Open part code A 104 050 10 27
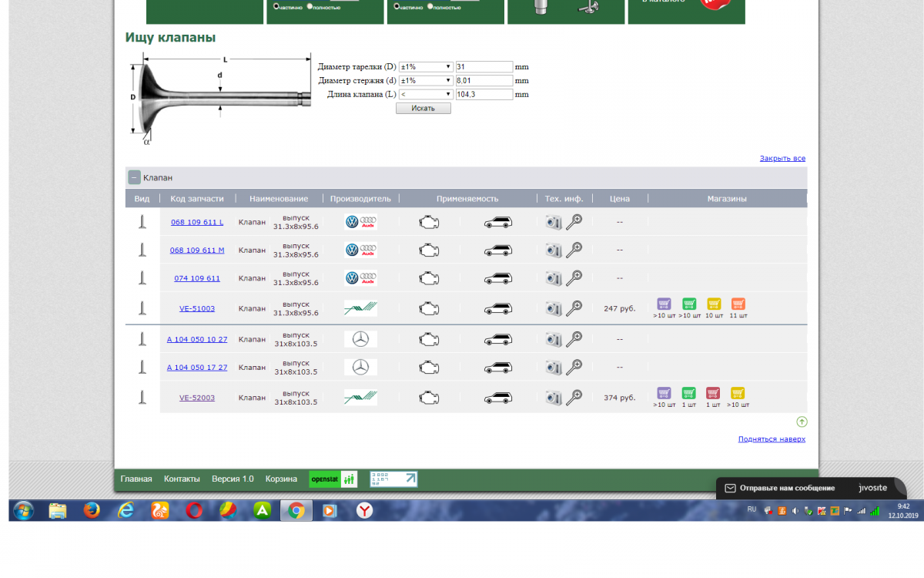This screenshot has height=578, width=924. (x=197, y=339)
